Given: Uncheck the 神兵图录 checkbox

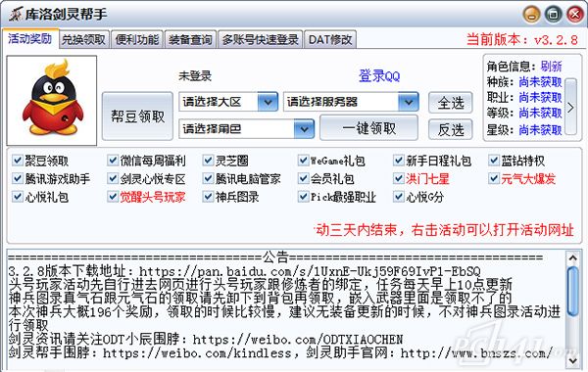Looking at the screenshot, I should pos(208,197).
